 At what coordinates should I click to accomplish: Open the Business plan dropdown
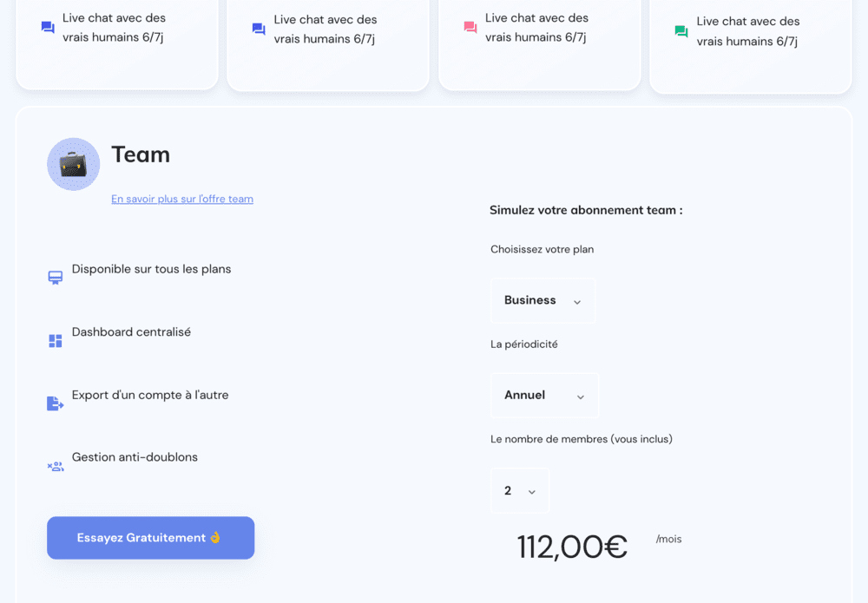(542, 300)
